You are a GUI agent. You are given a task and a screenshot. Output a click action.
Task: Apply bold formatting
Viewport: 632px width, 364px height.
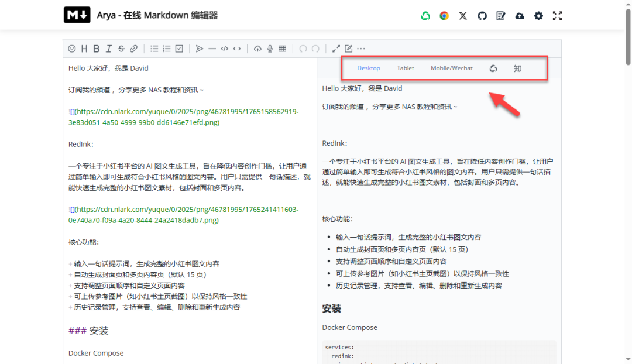(97, 49)
